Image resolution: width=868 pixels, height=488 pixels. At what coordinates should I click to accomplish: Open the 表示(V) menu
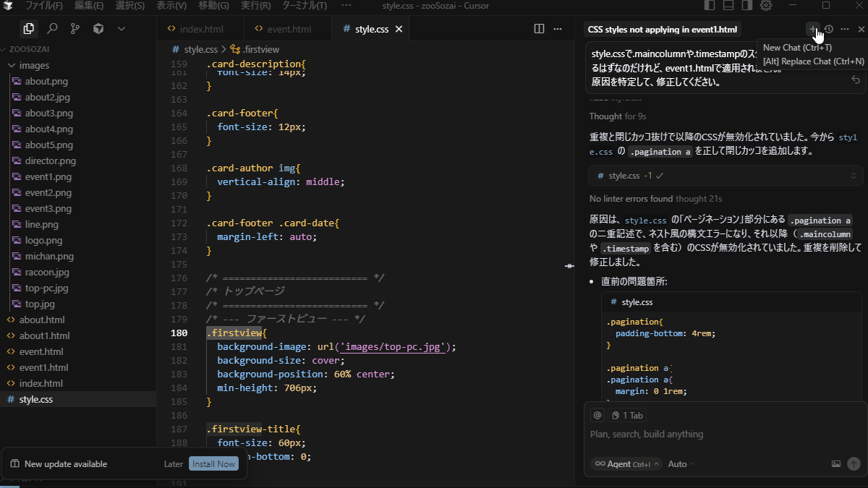coord(171,6)
